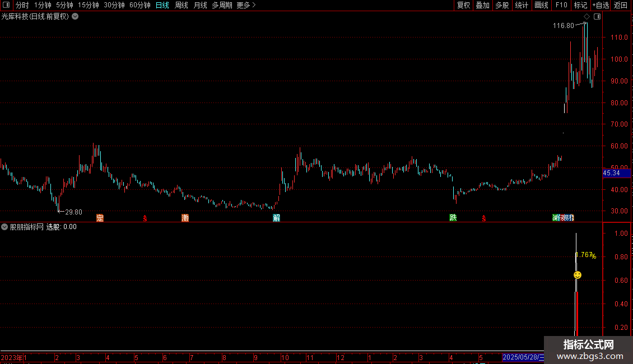Click the diamond icon above chart

[x=587, y=17]
